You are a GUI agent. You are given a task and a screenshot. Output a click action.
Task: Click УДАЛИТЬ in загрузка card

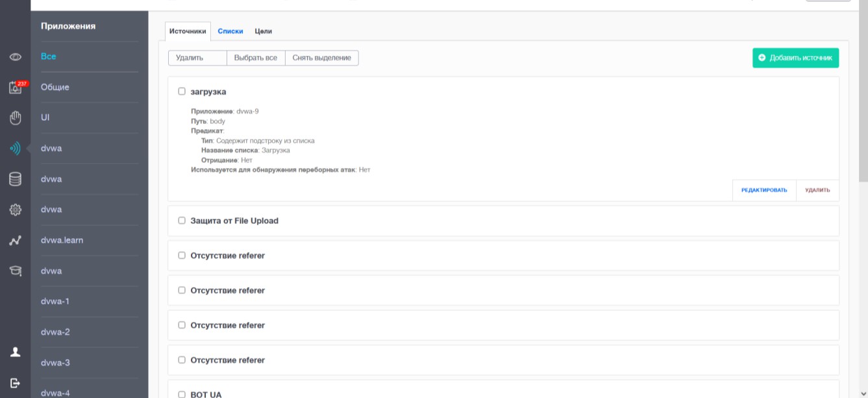[817, 190]
